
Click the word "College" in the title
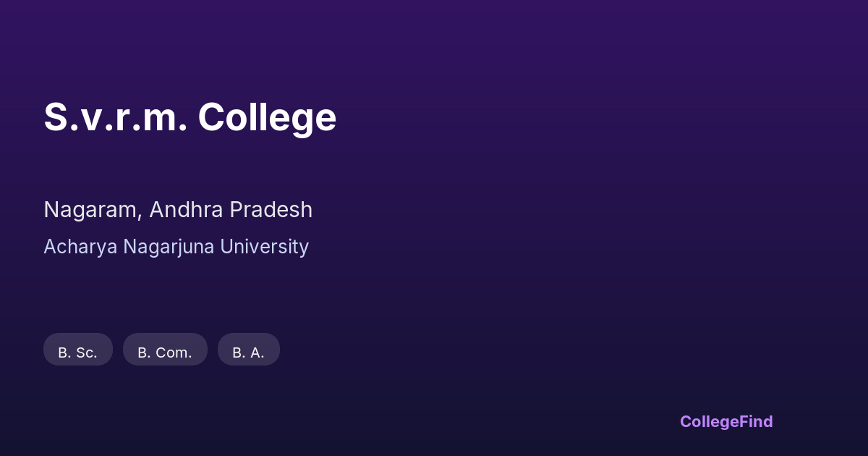pyautogui.click(x=267, y=117)
